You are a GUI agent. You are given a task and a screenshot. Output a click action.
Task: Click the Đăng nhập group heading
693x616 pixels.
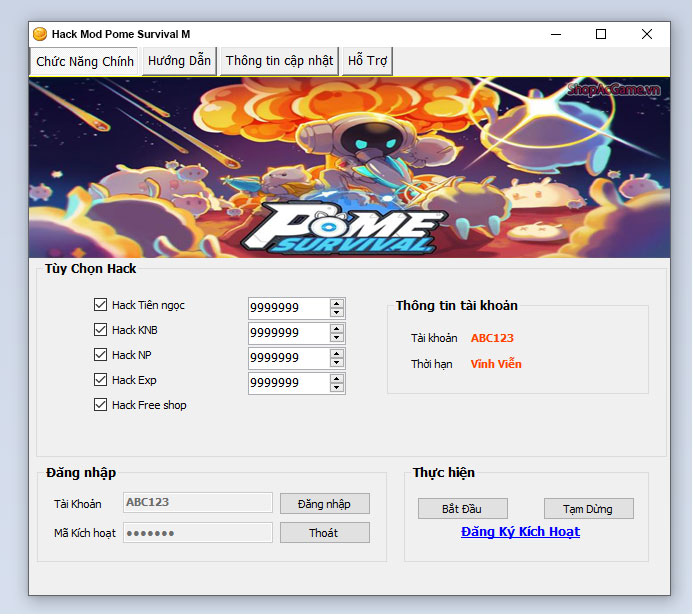81,473
